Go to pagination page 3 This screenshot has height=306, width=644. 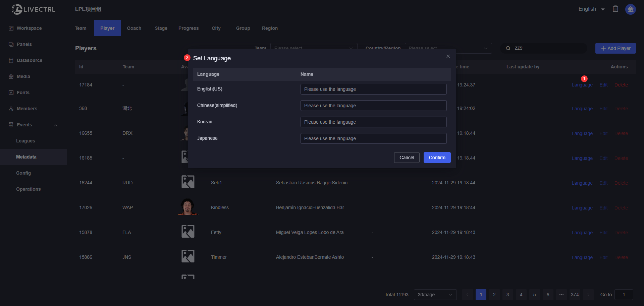point(507,295)
